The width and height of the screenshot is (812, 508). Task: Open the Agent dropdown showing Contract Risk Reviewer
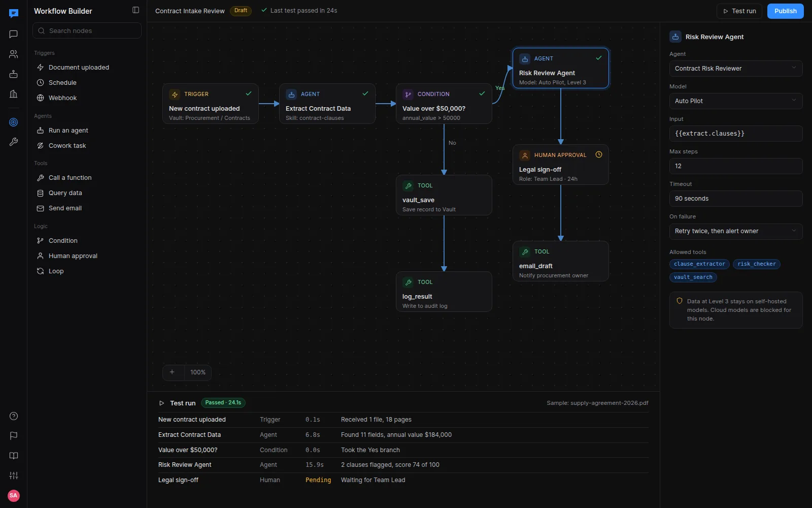point(736,69)
